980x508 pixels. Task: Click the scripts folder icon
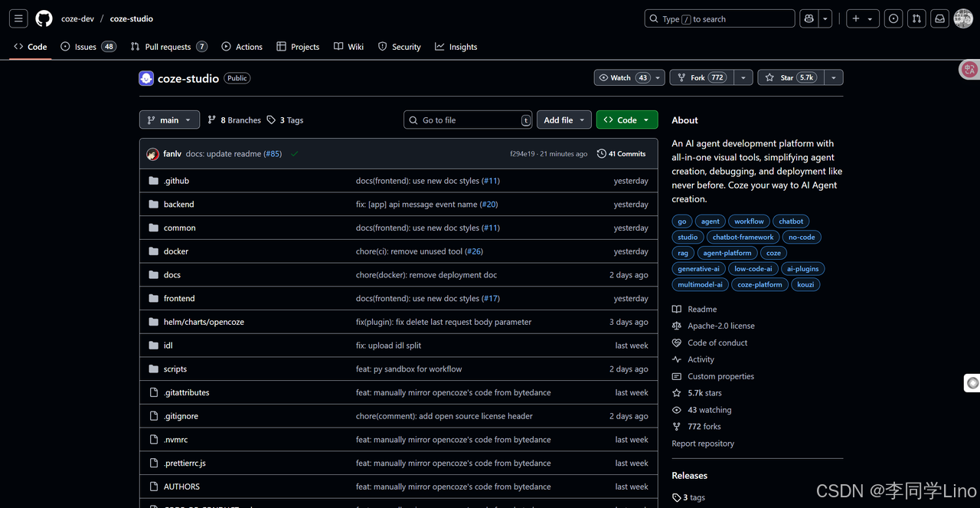pos(153,369)
